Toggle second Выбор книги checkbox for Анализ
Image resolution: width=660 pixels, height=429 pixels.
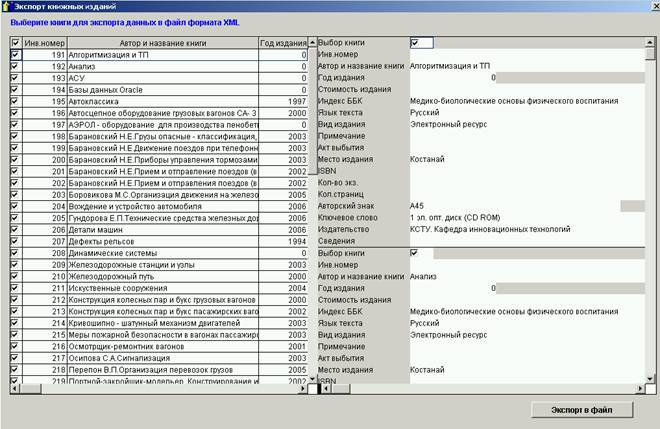coord(414,253)
